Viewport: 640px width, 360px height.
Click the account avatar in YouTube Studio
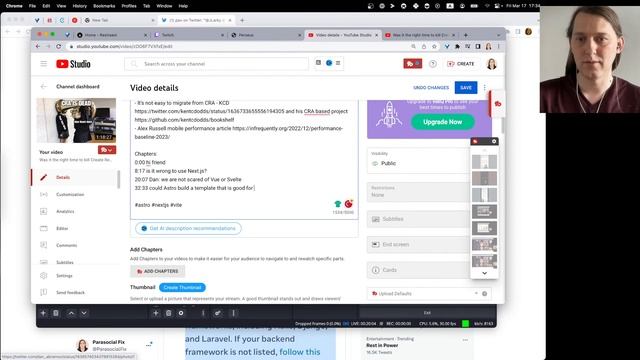point(491,64)
